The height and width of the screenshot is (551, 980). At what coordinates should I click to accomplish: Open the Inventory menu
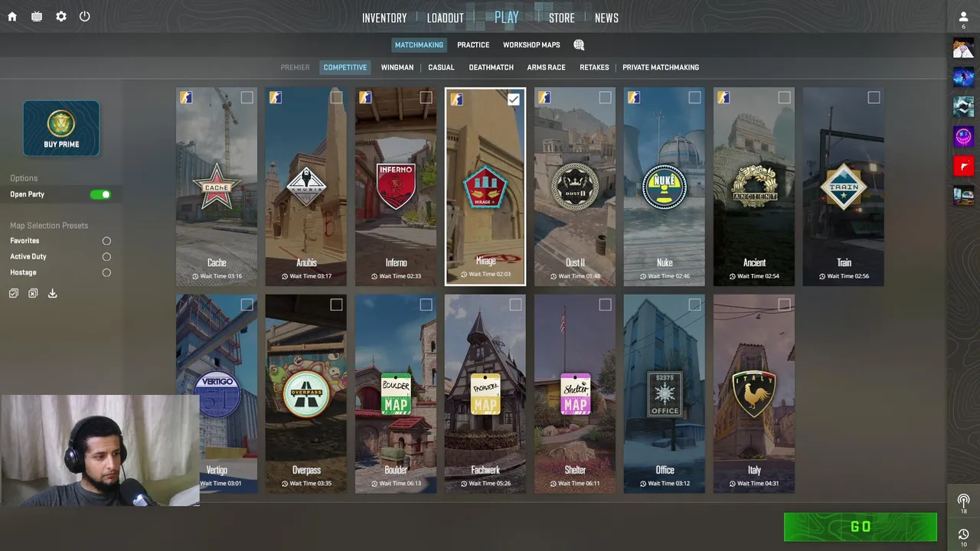point(384,18)
